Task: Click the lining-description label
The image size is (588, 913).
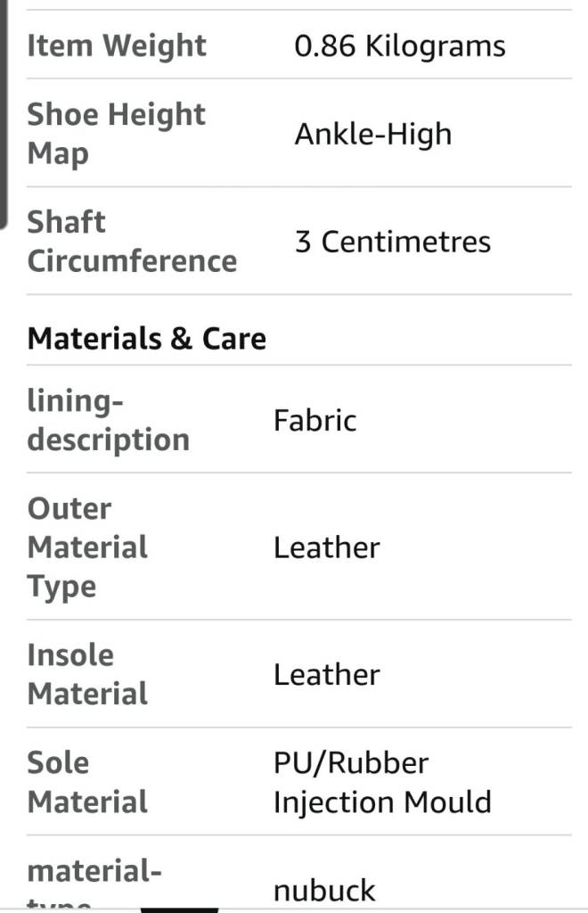Action: (108, 420)
